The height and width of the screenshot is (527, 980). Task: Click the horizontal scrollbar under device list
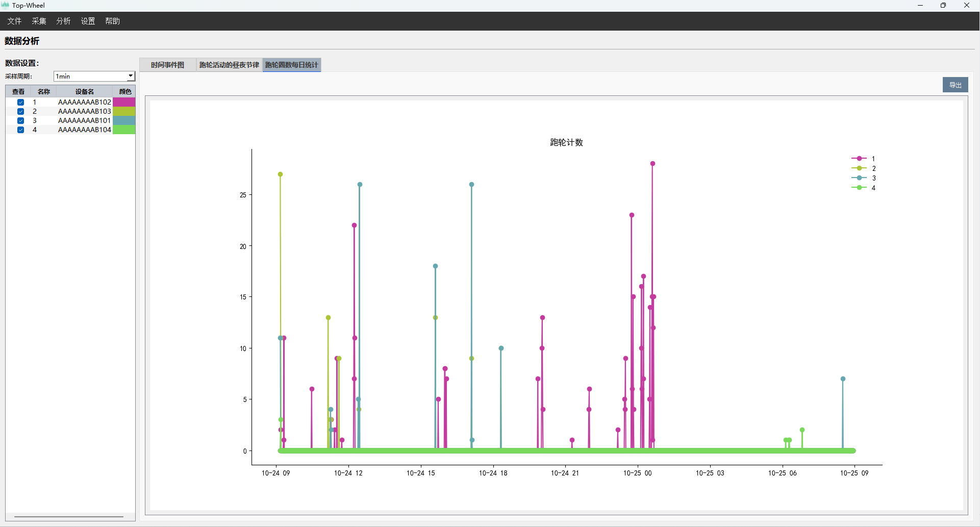tap(69, 516)
